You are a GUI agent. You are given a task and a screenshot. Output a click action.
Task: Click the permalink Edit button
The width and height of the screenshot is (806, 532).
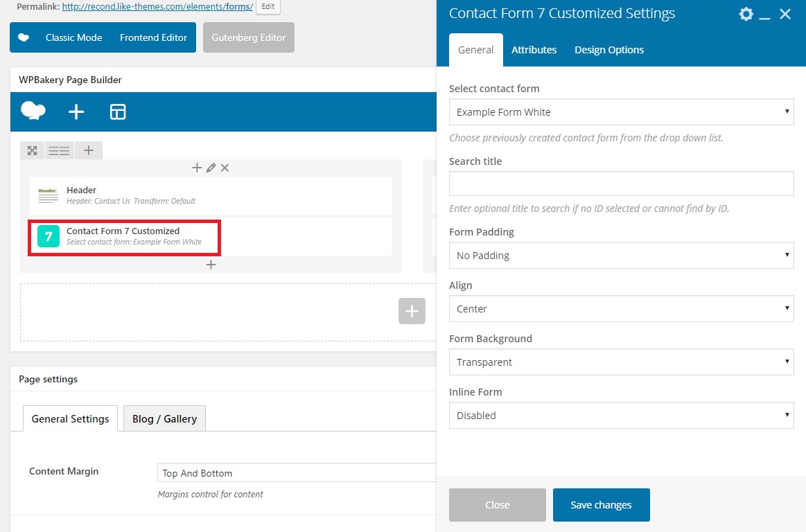[268, 7]
